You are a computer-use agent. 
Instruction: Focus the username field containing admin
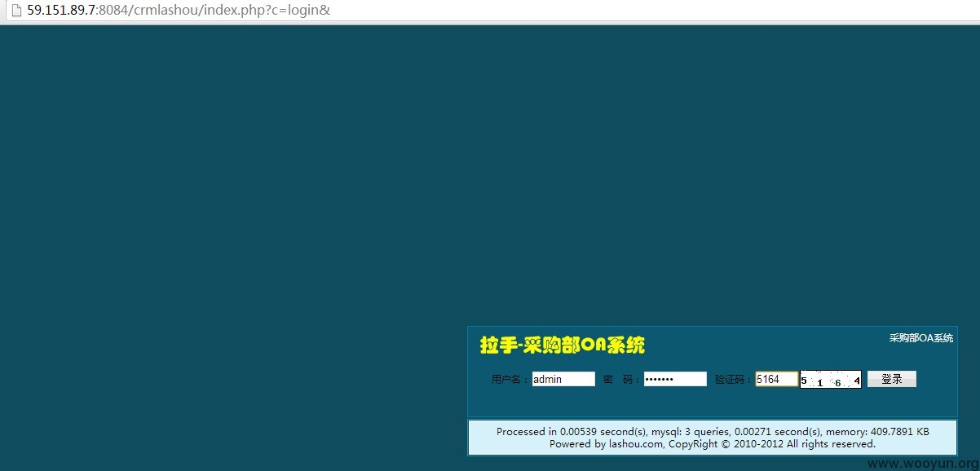[x=563, y=379]
